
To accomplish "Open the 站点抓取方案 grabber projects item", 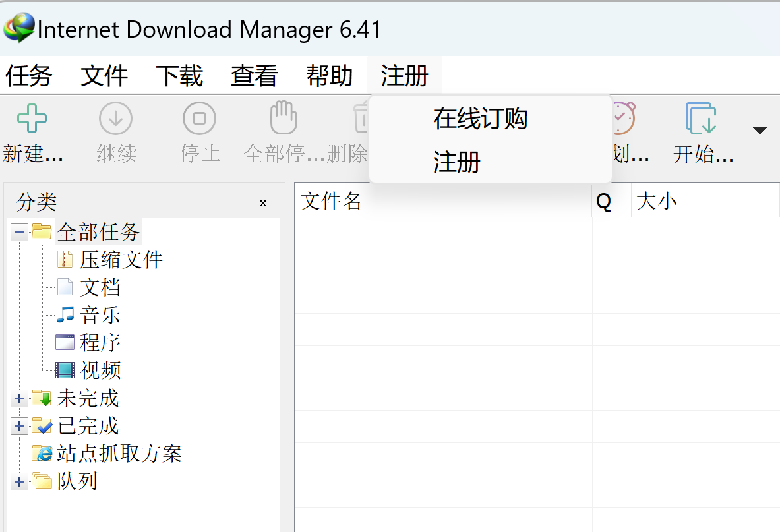I will pyautogui.click(x=119, y=454).
